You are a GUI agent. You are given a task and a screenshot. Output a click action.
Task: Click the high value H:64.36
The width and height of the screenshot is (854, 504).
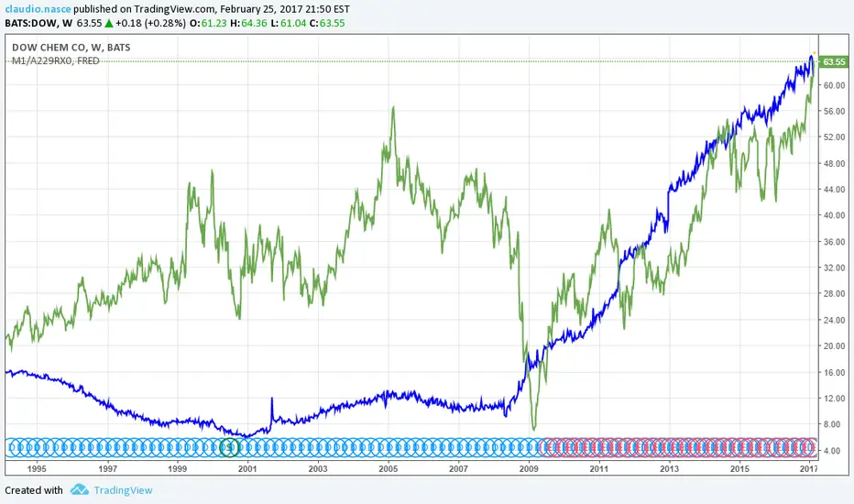(248, 23)
